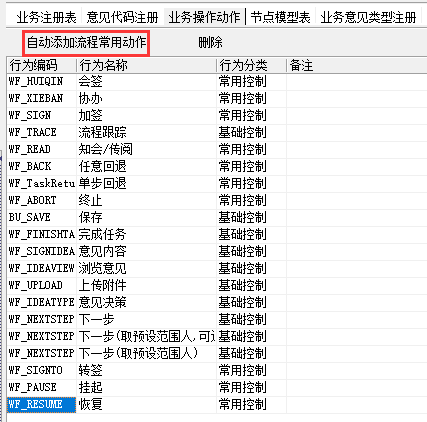Click the 挂起 action name
The image size is (427, 422).
[91, 388]
